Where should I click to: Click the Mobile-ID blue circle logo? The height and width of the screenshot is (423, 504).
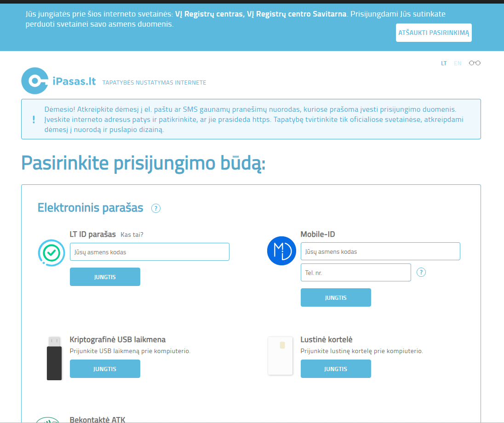pos(281,251)
